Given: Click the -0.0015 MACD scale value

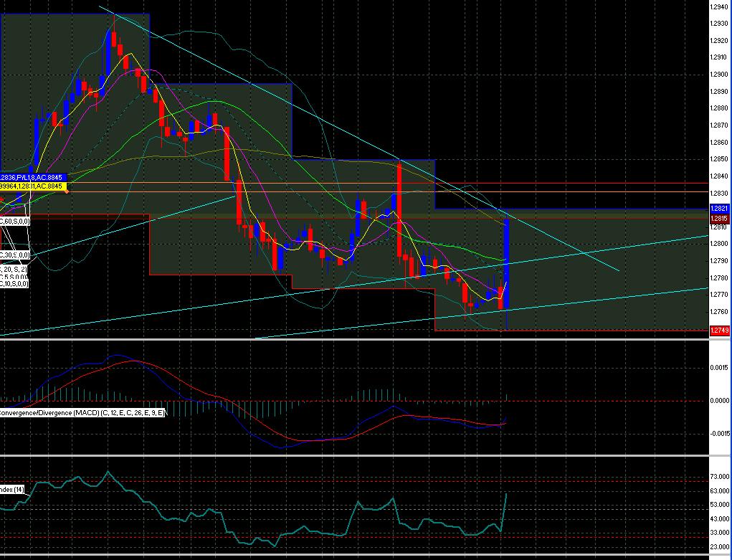Looking at the screenshot, I should pyautogui.click(x=719, y=434).
